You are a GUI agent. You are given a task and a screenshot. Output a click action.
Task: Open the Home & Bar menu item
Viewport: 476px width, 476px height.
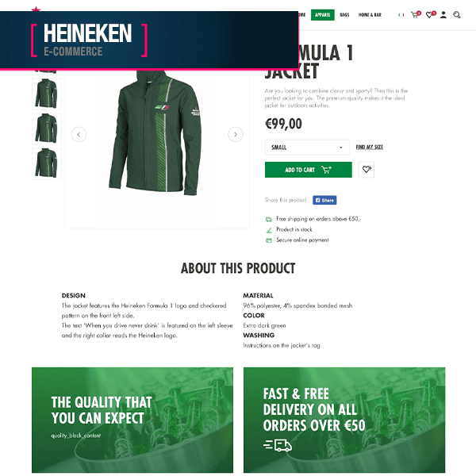pyautogui.click(x=370, y=15)
